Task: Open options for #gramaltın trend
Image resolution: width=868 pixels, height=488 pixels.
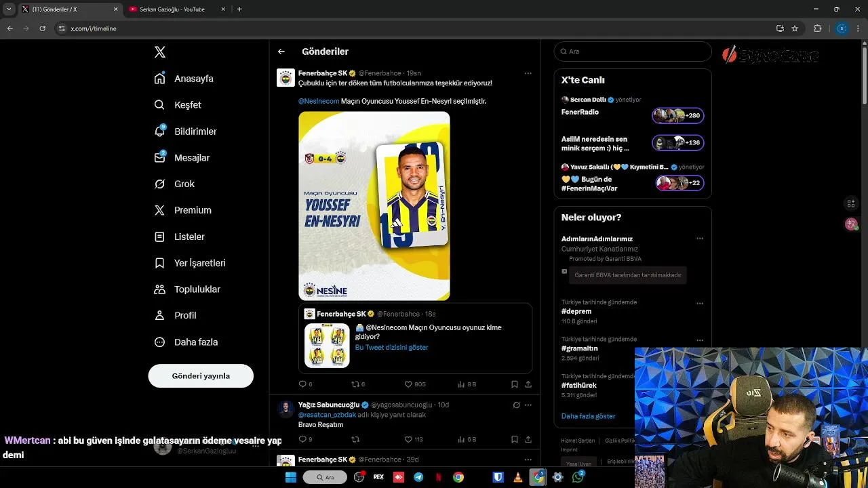Action: pos(700,340)
